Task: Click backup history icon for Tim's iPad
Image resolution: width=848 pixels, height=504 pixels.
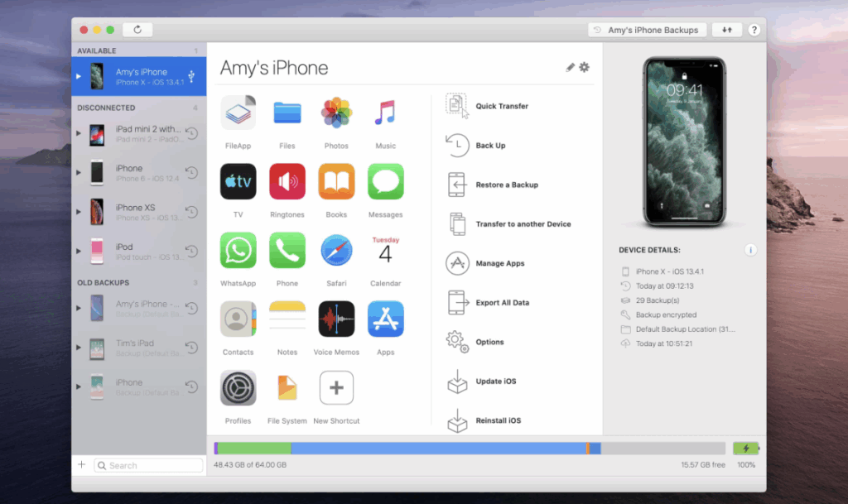Action: [x=191, y=348]
